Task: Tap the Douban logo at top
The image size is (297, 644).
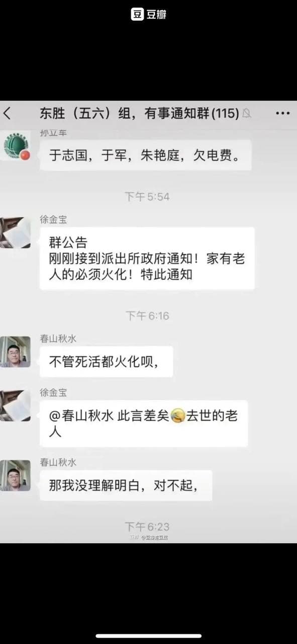Action: click(149, 15)
